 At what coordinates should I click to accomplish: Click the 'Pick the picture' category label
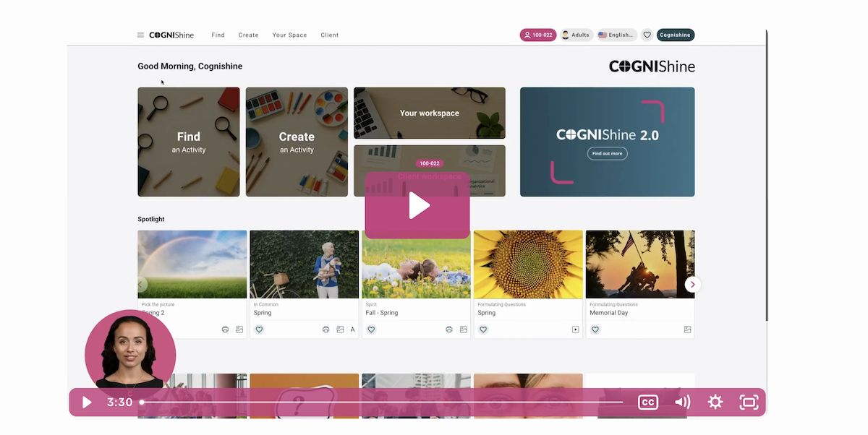[158, 305]
